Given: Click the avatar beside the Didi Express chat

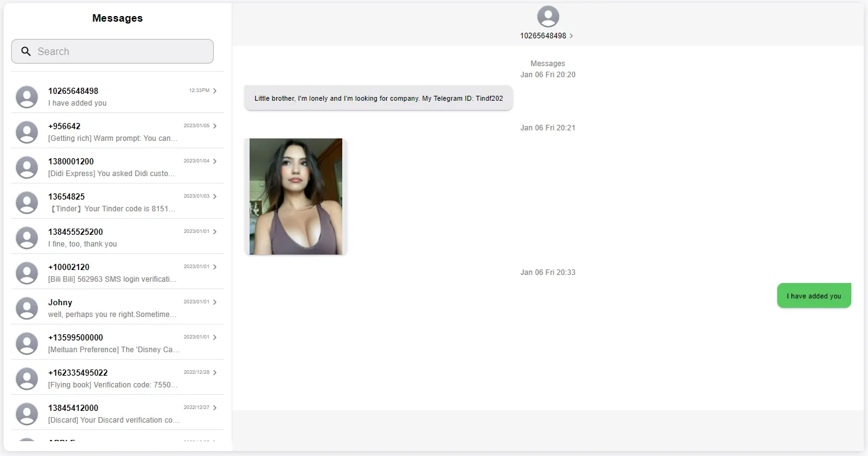Looking at the screenshot, I should pos(27,167).
